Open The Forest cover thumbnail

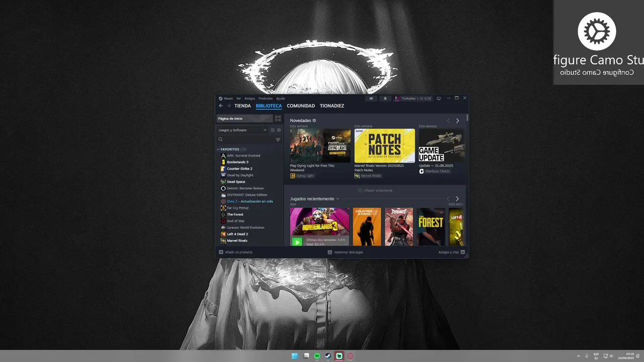431,227
